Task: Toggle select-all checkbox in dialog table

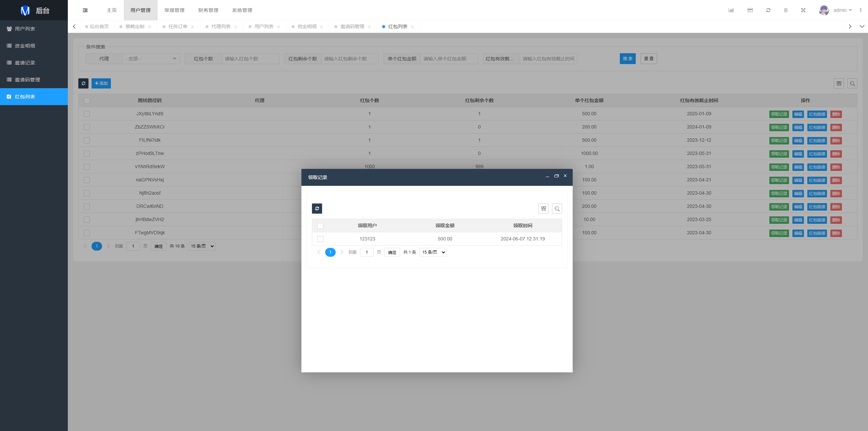Action: tap(320, 226)
